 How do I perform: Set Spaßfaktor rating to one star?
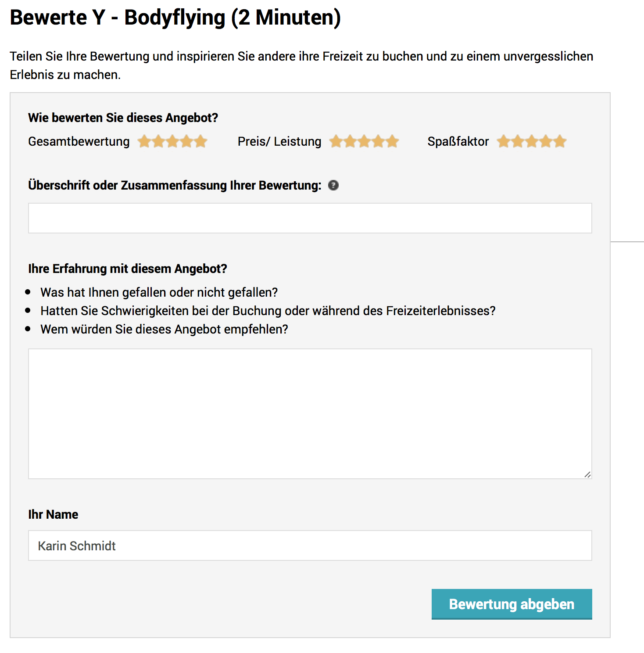click(504, 141)
